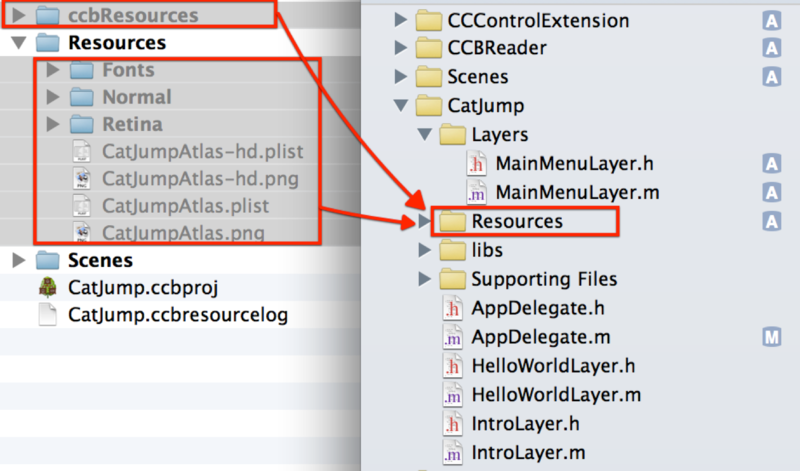The image size is (800, 471).
Task: Click the MainMenuLayer.m source file icon
Action: [x=478, y=192]
